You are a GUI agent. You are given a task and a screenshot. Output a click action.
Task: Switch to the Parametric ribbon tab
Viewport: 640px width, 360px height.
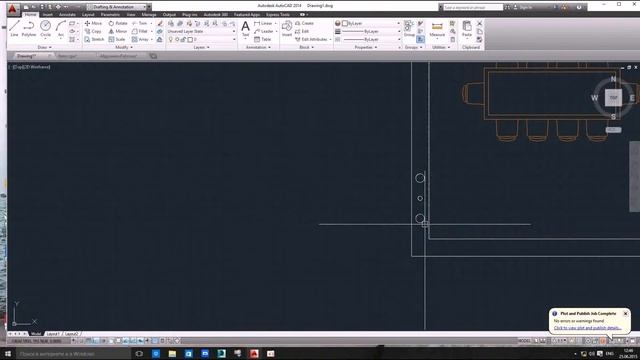[110, 15]
